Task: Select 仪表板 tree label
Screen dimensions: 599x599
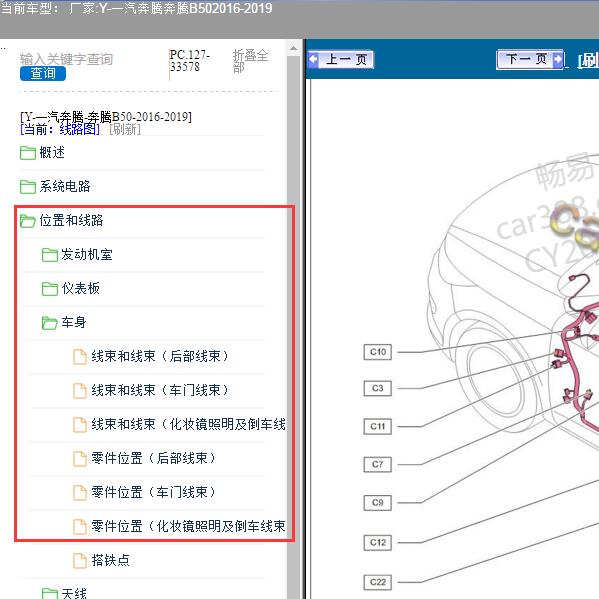Action: (81, 288)
